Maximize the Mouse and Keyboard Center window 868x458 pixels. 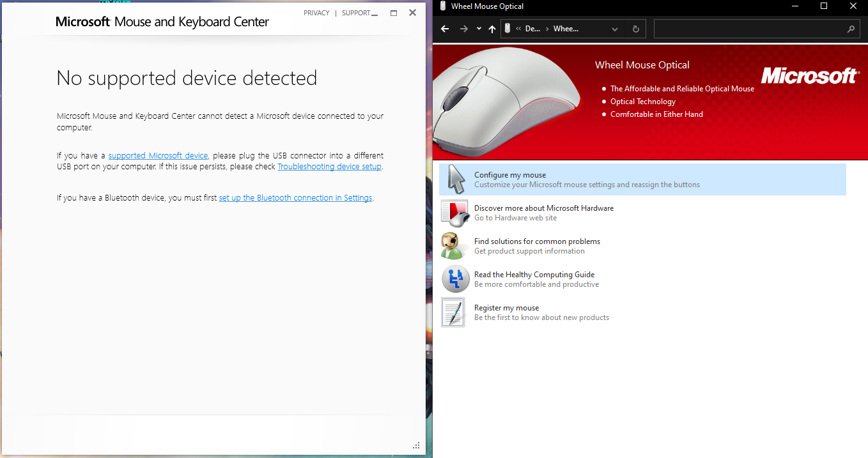point(394,13)
